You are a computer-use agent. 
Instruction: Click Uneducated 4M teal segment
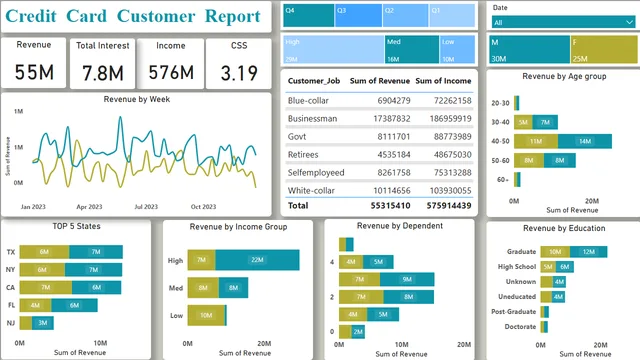pyautogui.click(x=558, y=297)
